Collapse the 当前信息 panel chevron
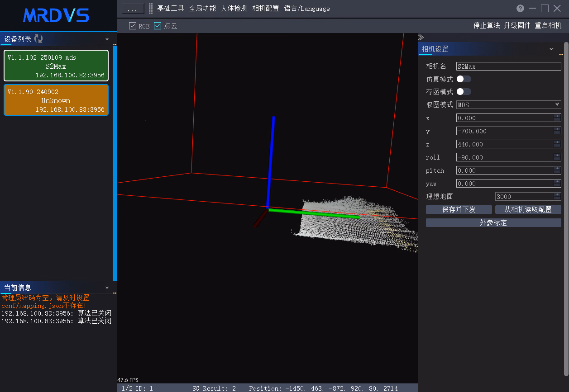The image size is (569, 392). point(107,288)
